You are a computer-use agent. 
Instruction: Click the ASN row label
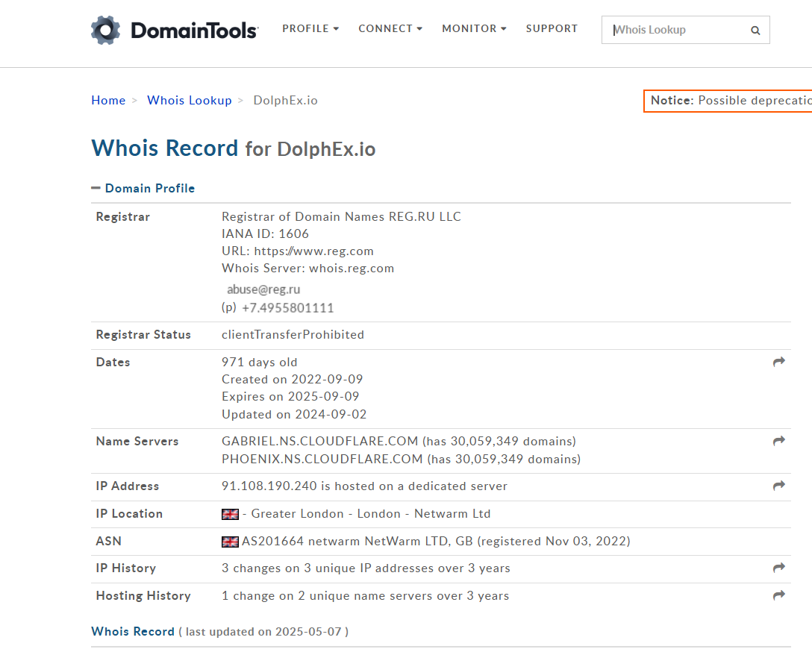(109, 542)
